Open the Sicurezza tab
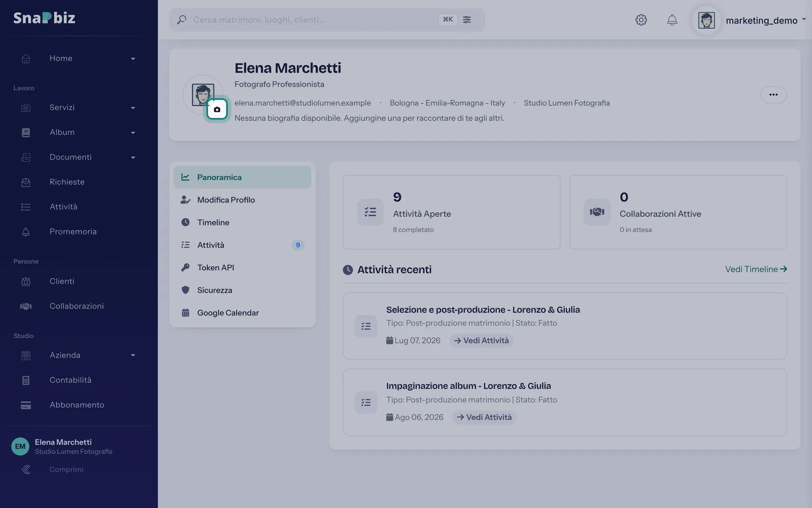812x508 pixels. (242, 290)
